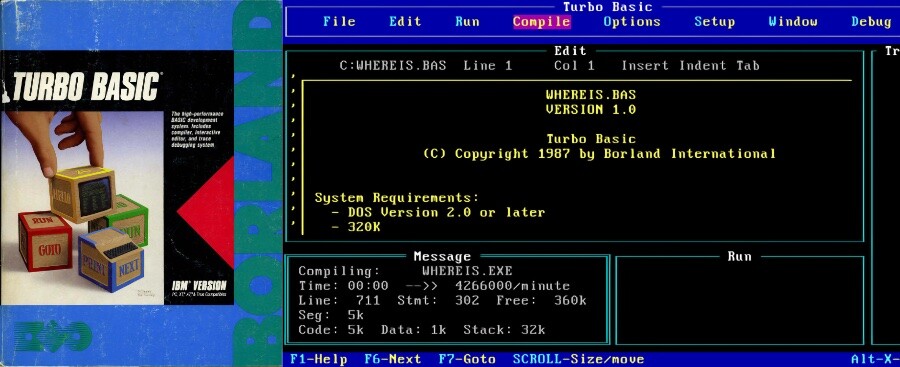This screenshot has height=367, width=900.
Task: Click the Code: 5k value
Action: pyautogui.click(x=331, y=330)
